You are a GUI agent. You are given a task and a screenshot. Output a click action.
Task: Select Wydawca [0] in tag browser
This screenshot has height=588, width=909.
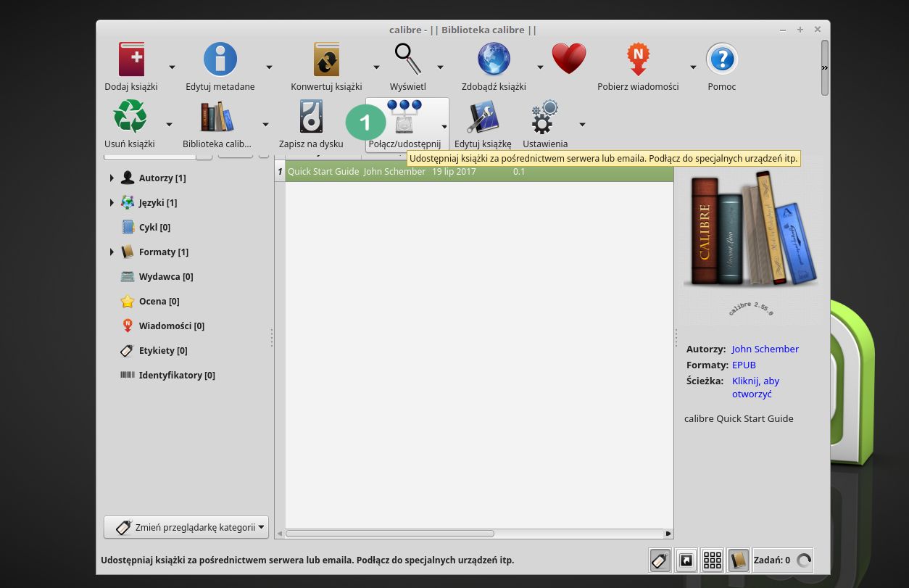166,276
